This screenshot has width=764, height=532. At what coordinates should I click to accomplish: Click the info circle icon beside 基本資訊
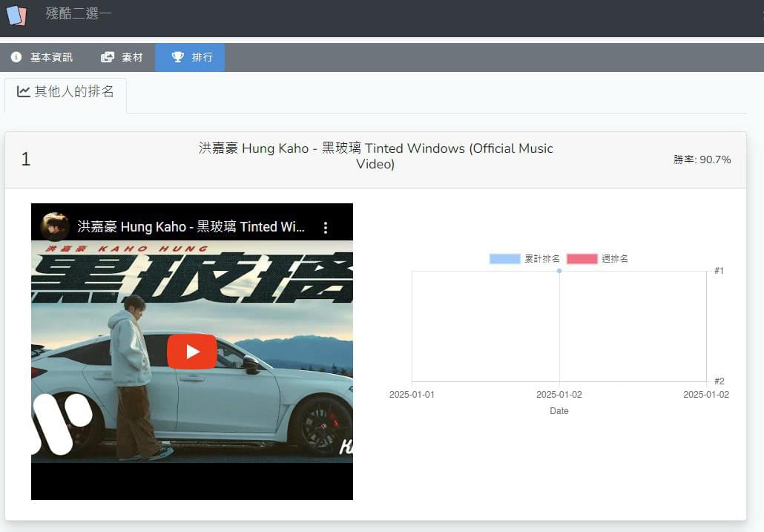tap(16, 57)
